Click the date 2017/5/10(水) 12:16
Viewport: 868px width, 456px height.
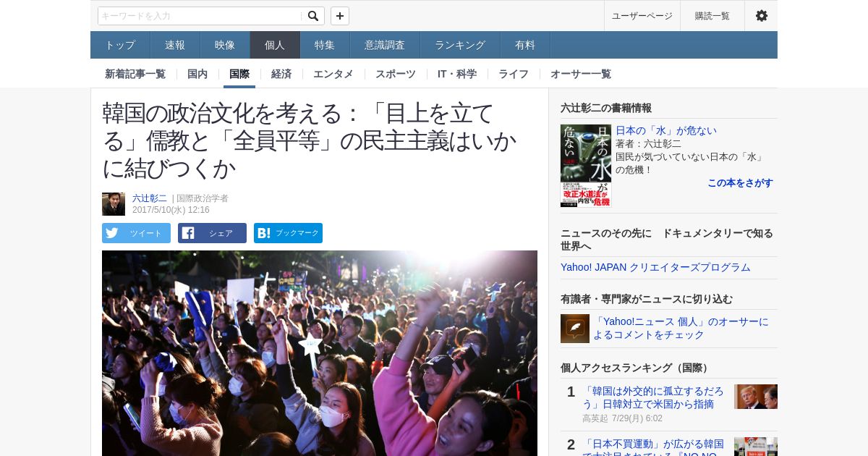(x=171, y=210)
